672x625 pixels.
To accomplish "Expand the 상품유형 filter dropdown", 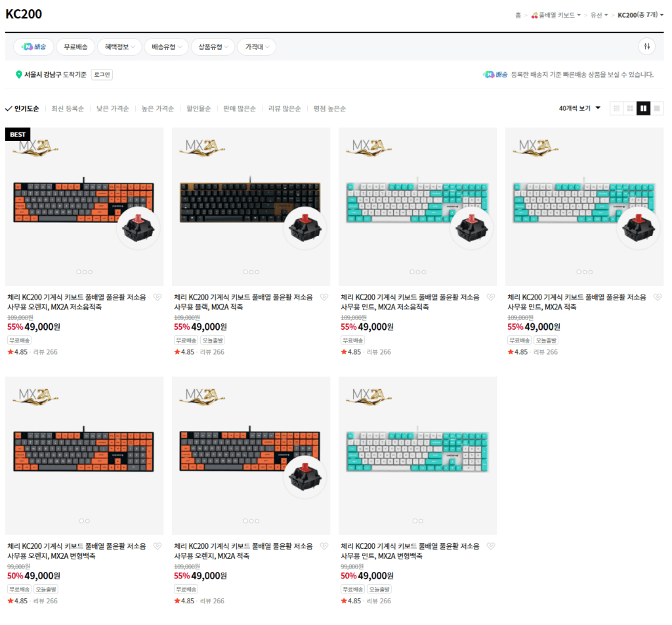I will click(x=213, y=47).
